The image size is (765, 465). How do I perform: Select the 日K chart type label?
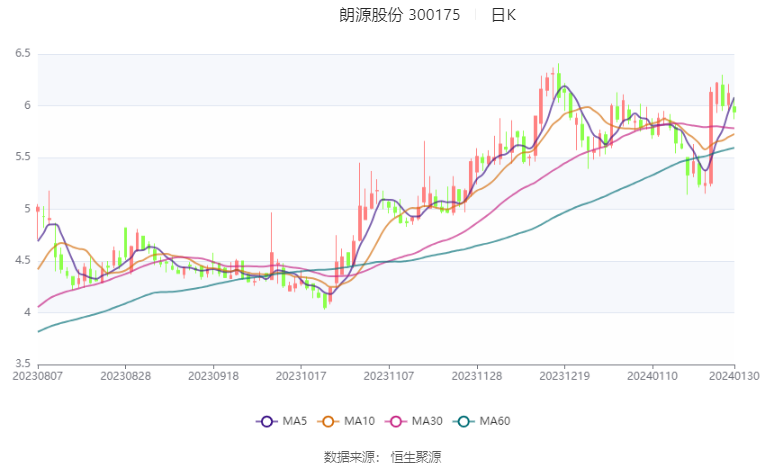pyautogui.click(x=503, y=15)
